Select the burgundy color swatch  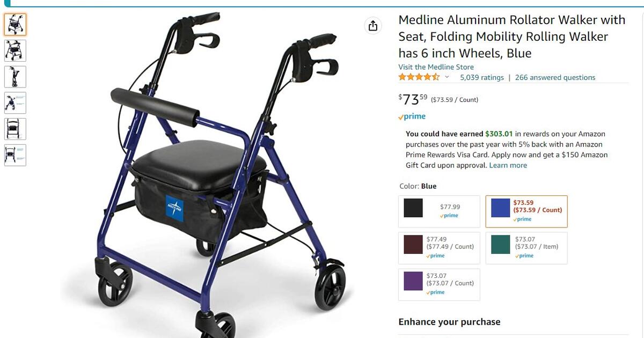point(412,245)
